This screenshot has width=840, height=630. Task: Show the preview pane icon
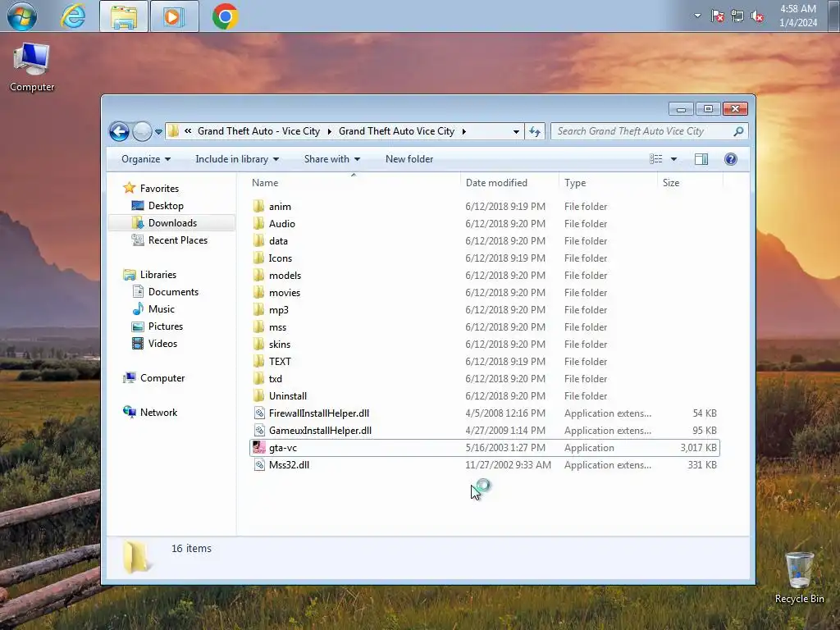701,159
